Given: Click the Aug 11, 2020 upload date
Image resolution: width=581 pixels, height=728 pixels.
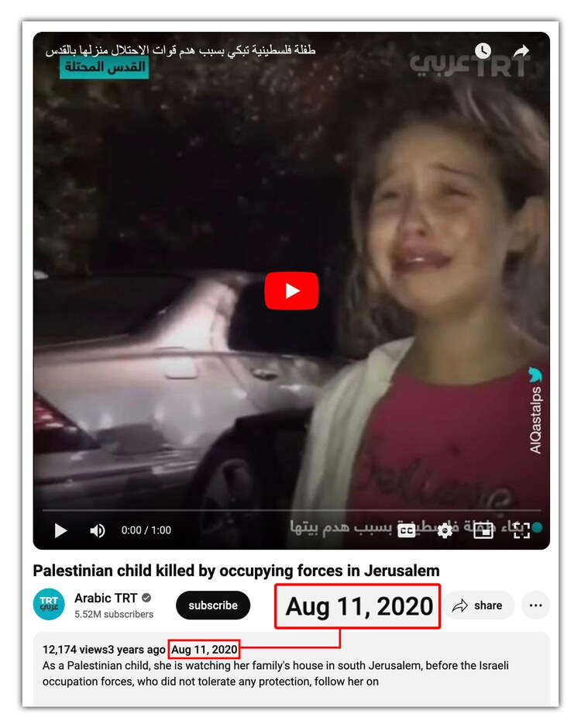Looking at the screenshot, I should tap(205, 650).
